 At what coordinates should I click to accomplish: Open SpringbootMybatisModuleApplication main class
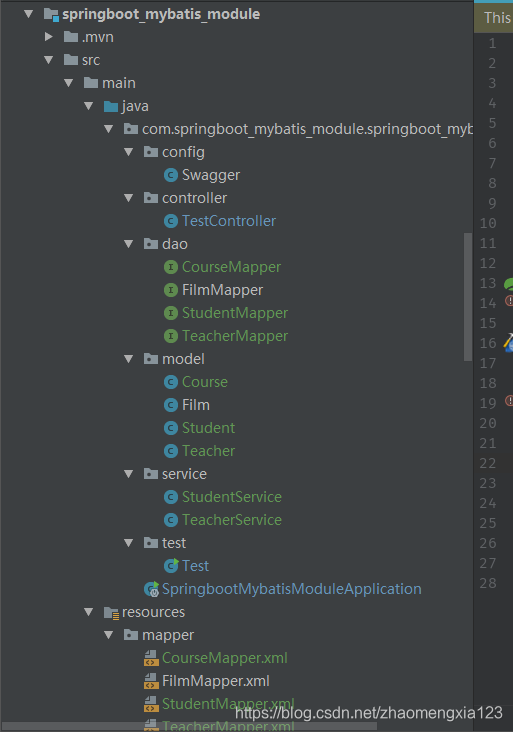(292, 589)
